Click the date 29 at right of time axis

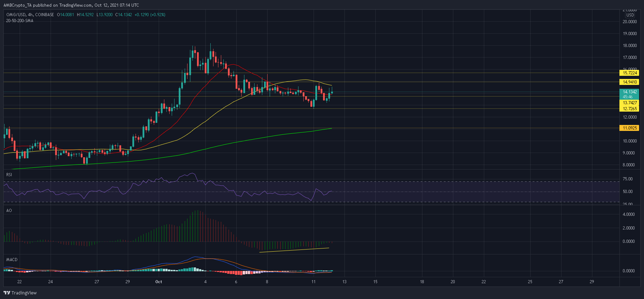pyautogui.click(x=592, y=282)
